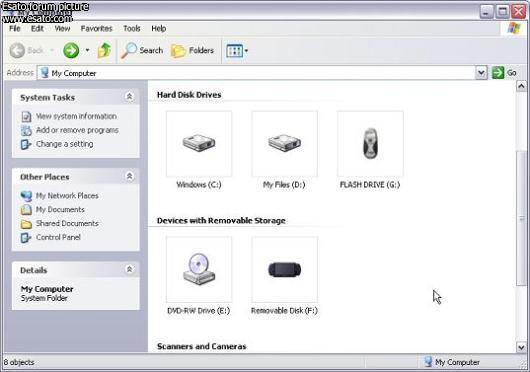This screenshot has width=530, height=372.
Task: Click the scroll down arrow
Action: (x=521, y=347)
